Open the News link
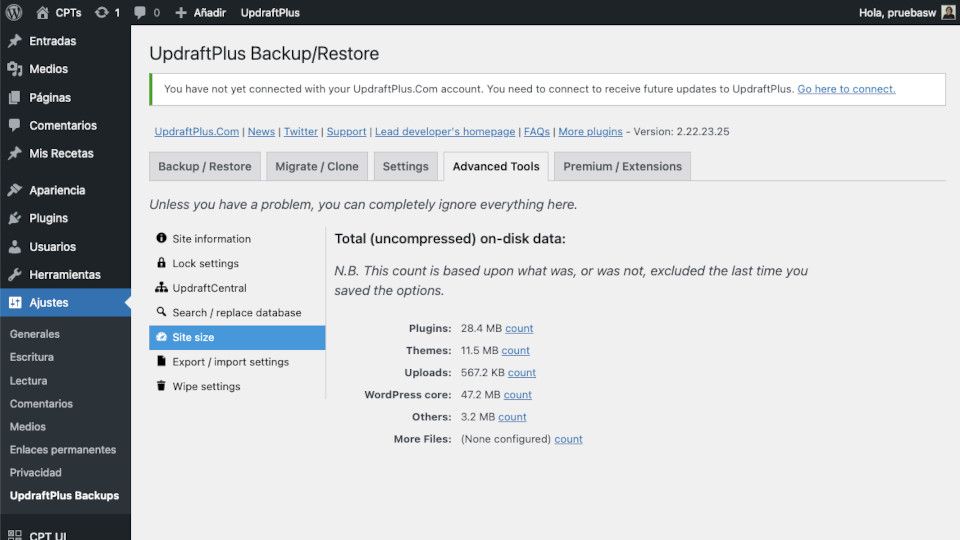This screenshot has height=540, width=960. tap(261, 131)
